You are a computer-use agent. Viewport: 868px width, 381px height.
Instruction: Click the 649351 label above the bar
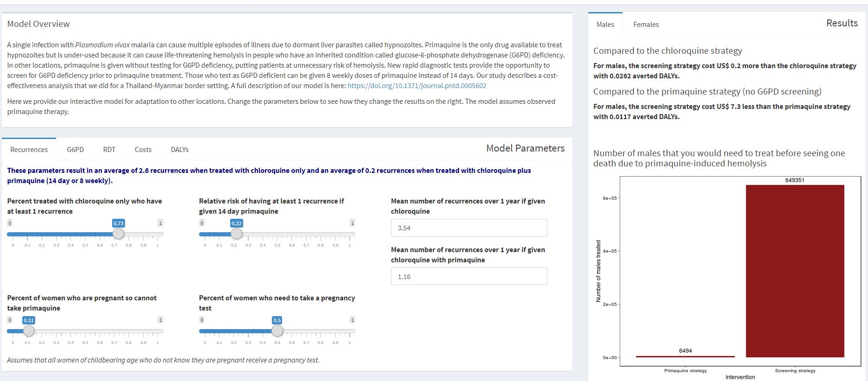tap(795, 180)
